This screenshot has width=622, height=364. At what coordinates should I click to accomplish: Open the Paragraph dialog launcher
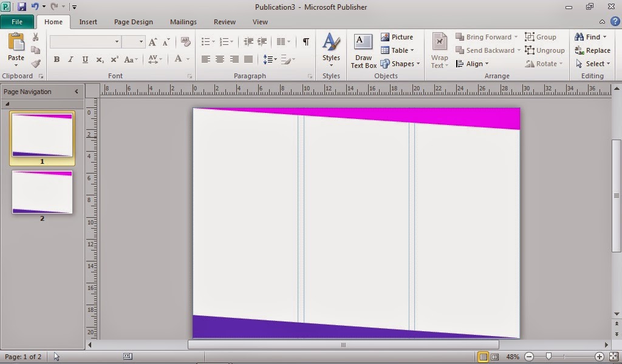310,76
